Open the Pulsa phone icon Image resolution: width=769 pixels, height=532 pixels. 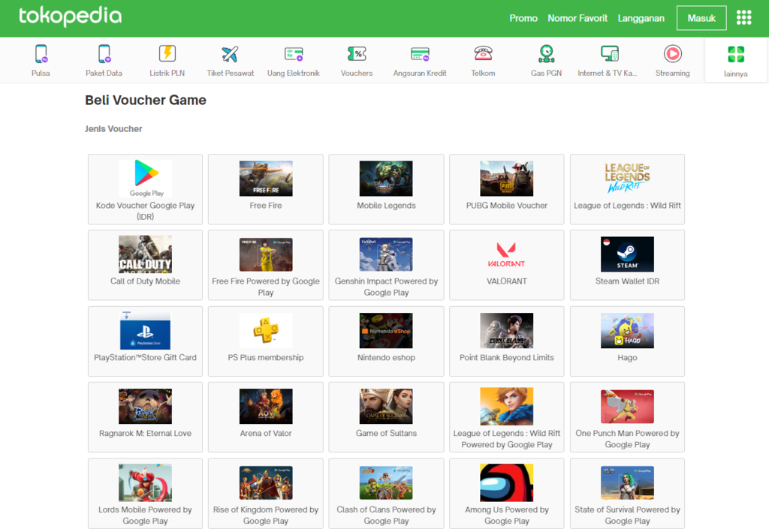tap(41, 54)
